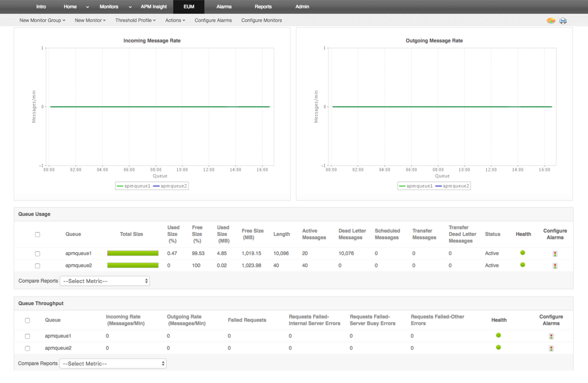Click Configure Monitors link

[262, 20]
